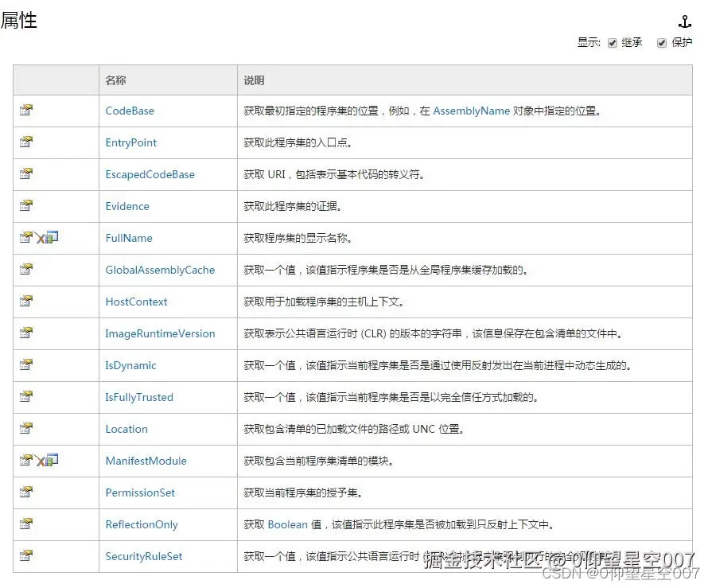712x588 pixels.
Task: Click the Location description mentioning UNC 位置
Action: point(354,429)
